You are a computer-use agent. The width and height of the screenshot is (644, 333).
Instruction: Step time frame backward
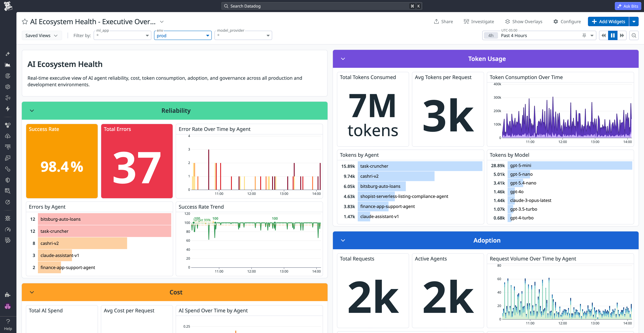[x=604, y=36]
